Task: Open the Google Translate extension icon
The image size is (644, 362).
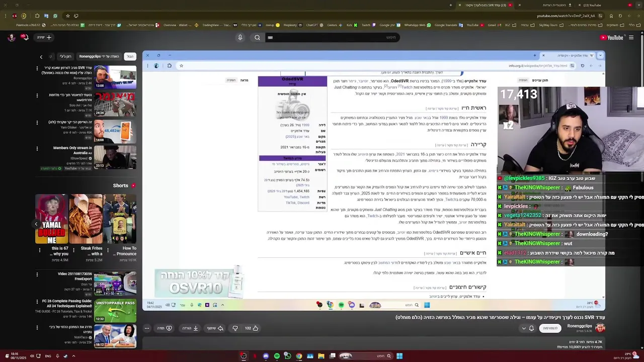Action: point(46,16)
